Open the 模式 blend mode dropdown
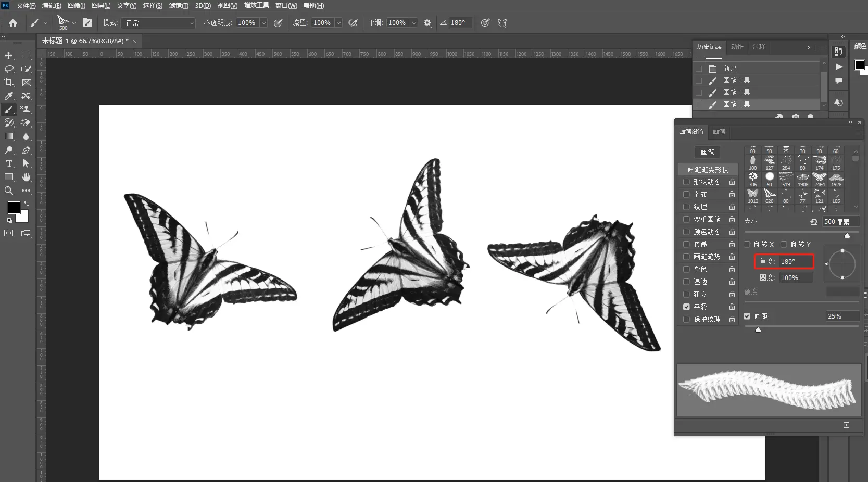This screenshot has height=482, width=868. coord(158,23)
